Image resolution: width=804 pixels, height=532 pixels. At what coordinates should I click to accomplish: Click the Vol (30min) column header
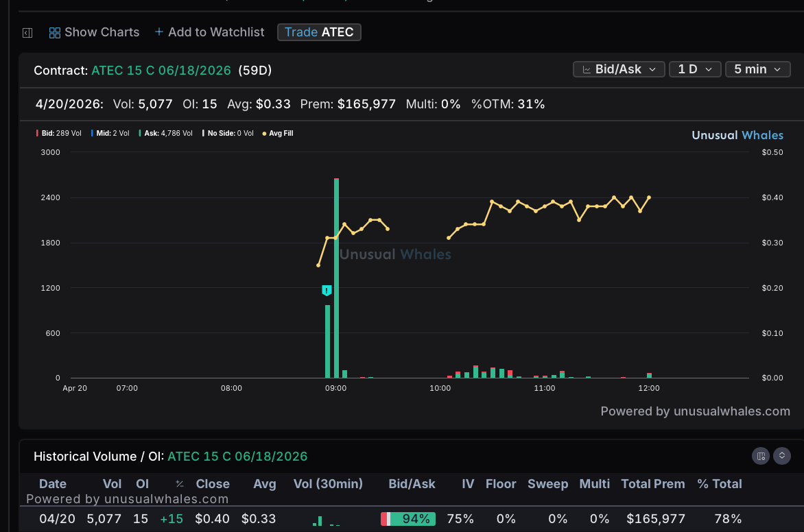328,484
